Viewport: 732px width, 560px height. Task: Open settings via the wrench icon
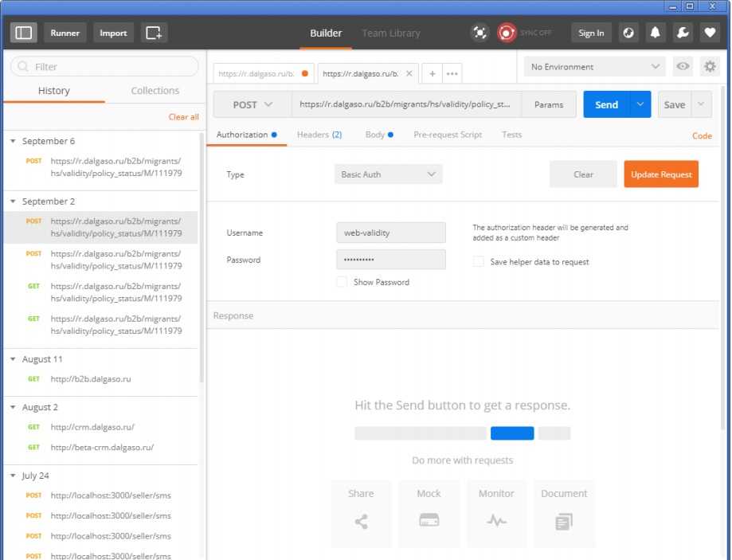tap(683, 33)
